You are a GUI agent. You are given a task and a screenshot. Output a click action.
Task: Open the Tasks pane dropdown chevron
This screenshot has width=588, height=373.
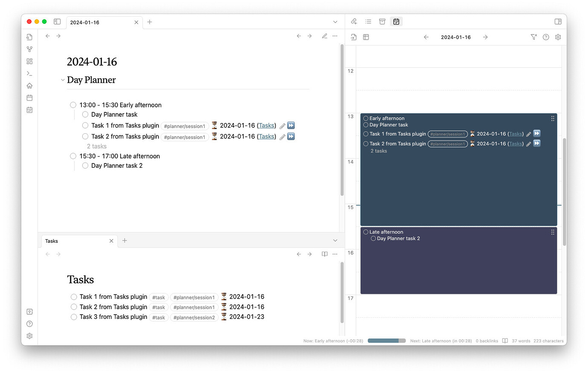coord(335,241)
